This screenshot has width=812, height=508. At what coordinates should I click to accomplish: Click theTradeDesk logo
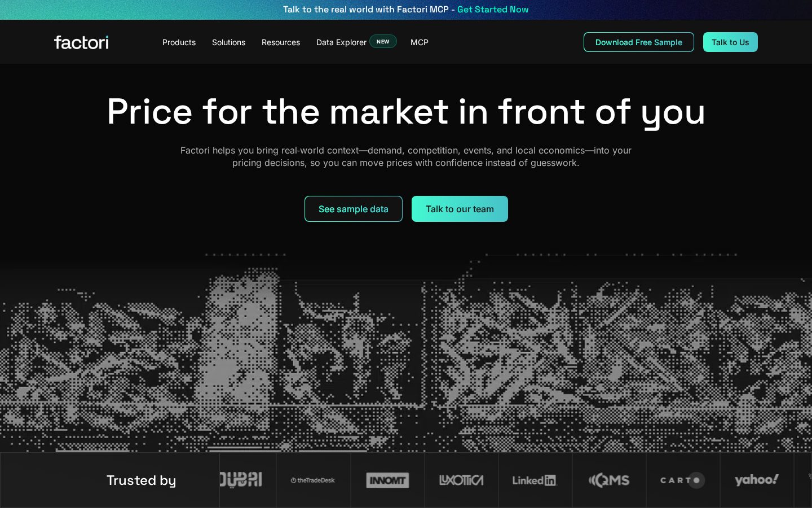(313, 480)
